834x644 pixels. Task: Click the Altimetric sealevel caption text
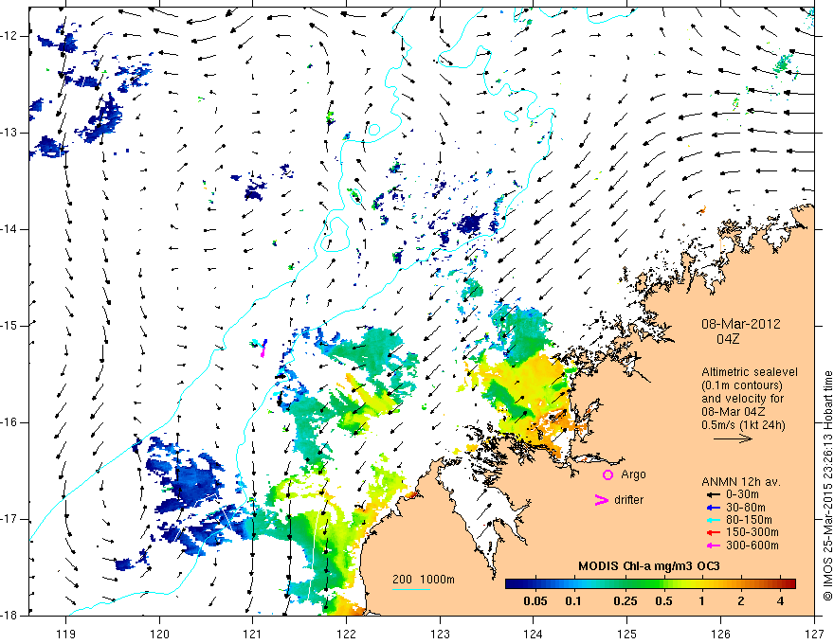pyautogui.click(x=750, y=372)
